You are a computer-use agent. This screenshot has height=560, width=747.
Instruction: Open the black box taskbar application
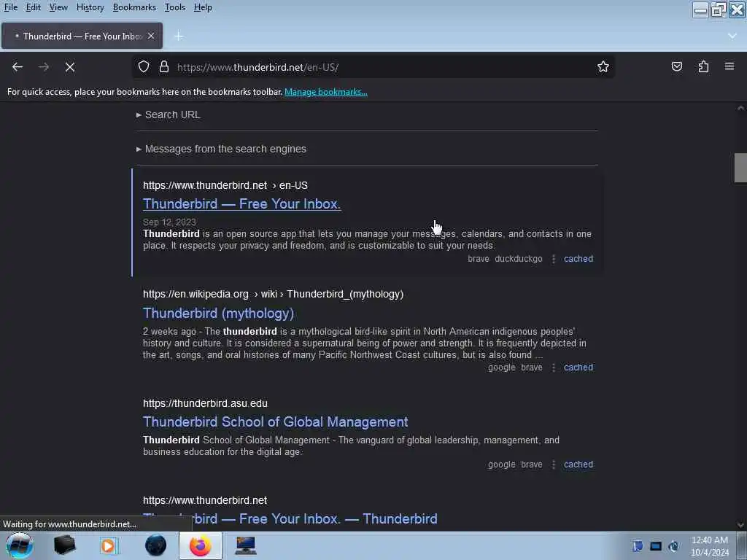pos(65,545)
